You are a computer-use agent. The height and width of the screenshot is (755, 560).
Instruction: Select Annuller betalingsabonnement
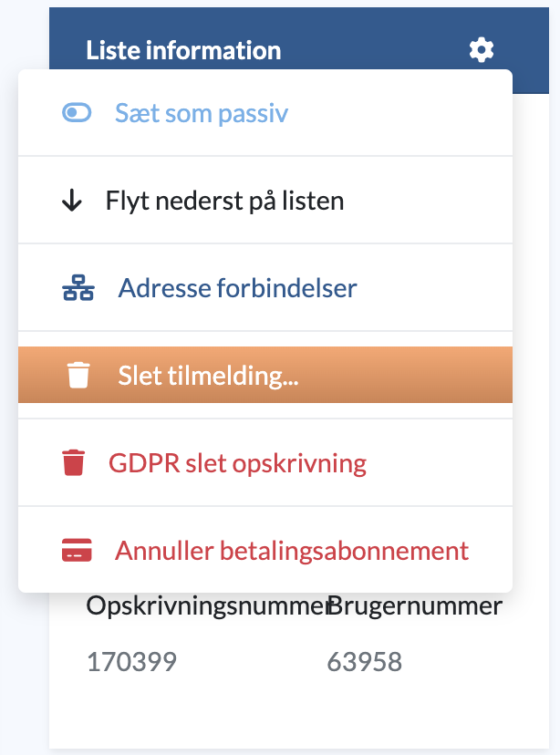pos(265,550)
